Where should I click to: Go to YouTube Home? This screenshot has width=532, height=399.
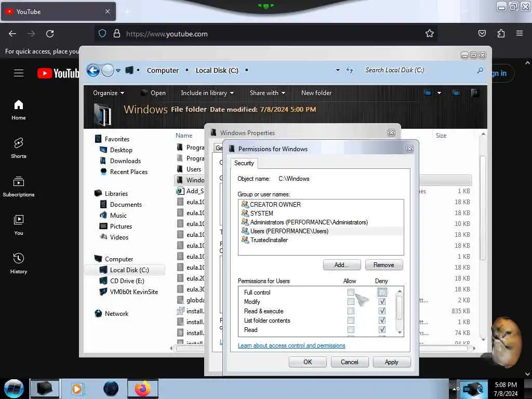coord(19,110)
